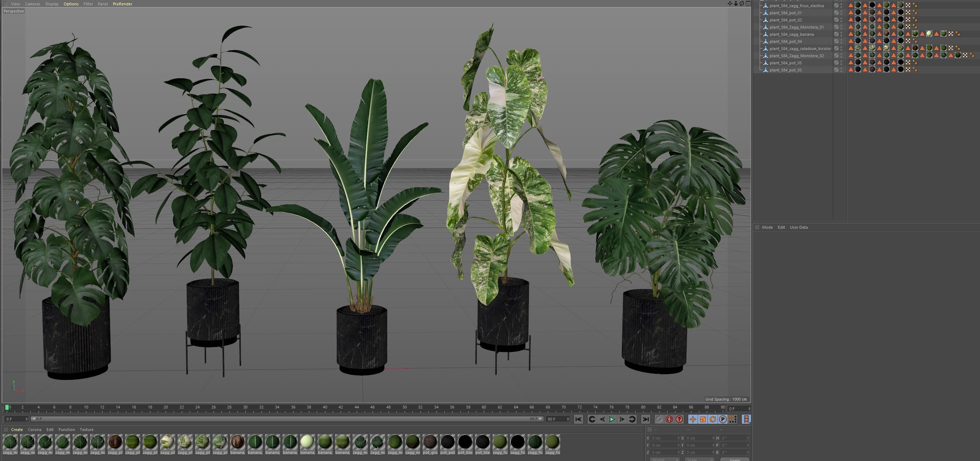
Task: Select the pale green banana material swatch
Action: coord(307,442)
